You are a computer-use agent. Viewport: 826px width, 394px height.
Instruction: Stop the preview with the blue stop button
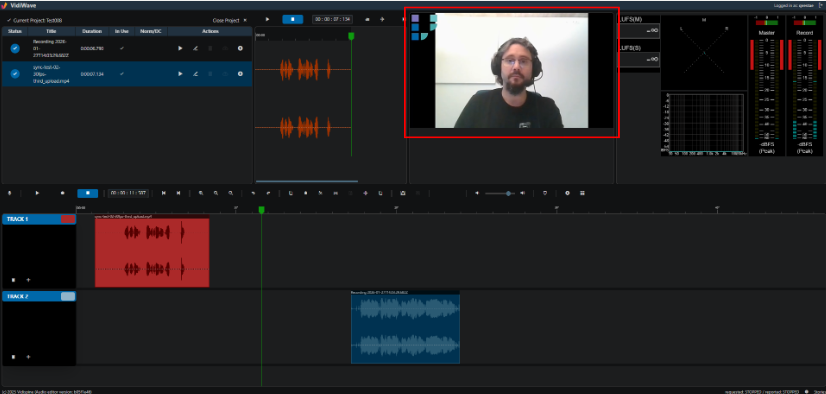click(292, 19)
